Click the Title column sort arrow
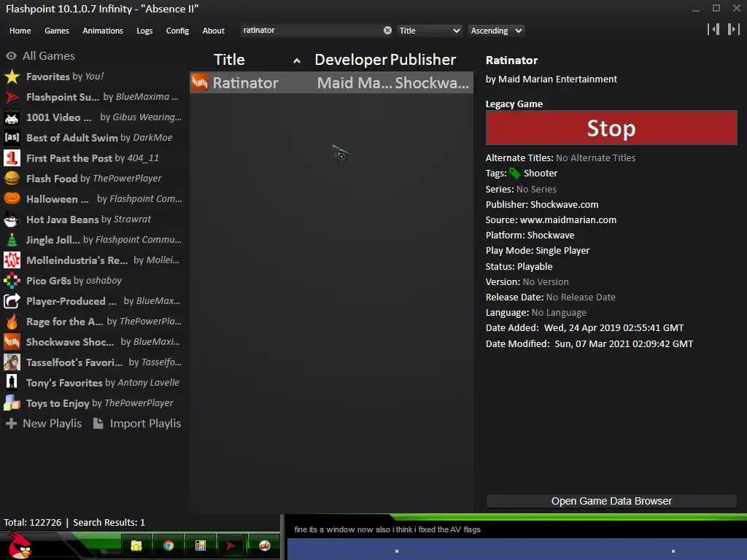This screenshot has width=747, height=560. [297, 61]
